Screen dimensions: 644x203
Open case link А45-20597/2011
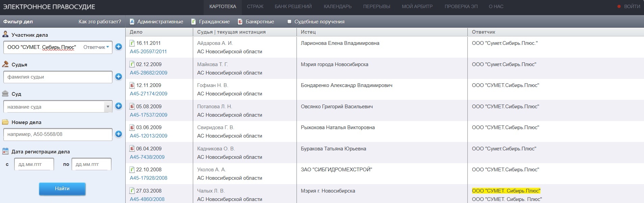pyautogui.click(x=148, y=52)
